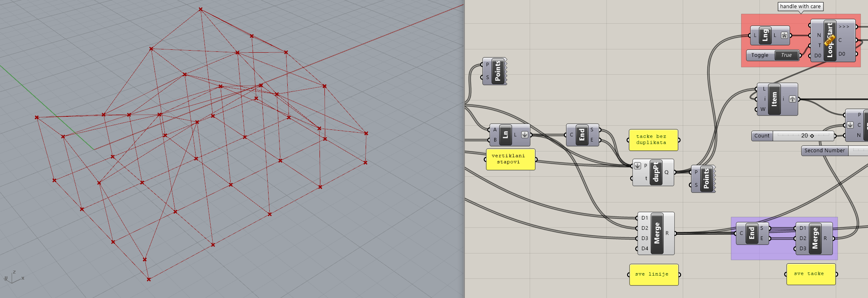868x298 pixels.
Task: Click R output of purple-group Merge
Action: pos(826,238)
